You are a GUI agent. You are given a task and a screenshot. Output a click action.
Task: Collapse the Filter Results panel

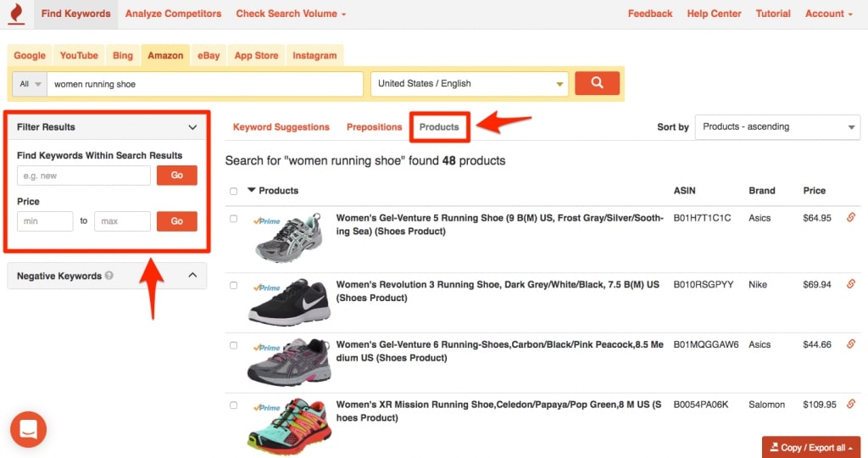point(192,127)
